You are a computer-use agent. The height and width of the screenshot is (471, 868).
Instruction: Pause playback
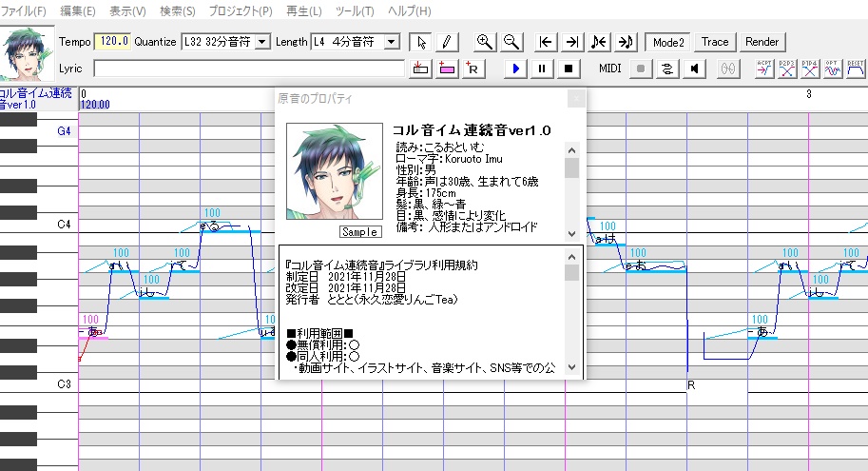[x=541, y=69]
